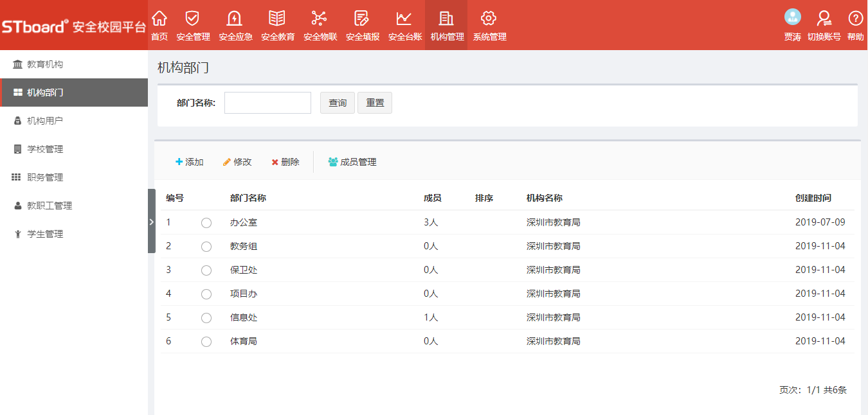Image resolution: width=868 pixels, height=415 pixels.
Task: Click the 办公室 department name
Action: [x=244, y=222]
